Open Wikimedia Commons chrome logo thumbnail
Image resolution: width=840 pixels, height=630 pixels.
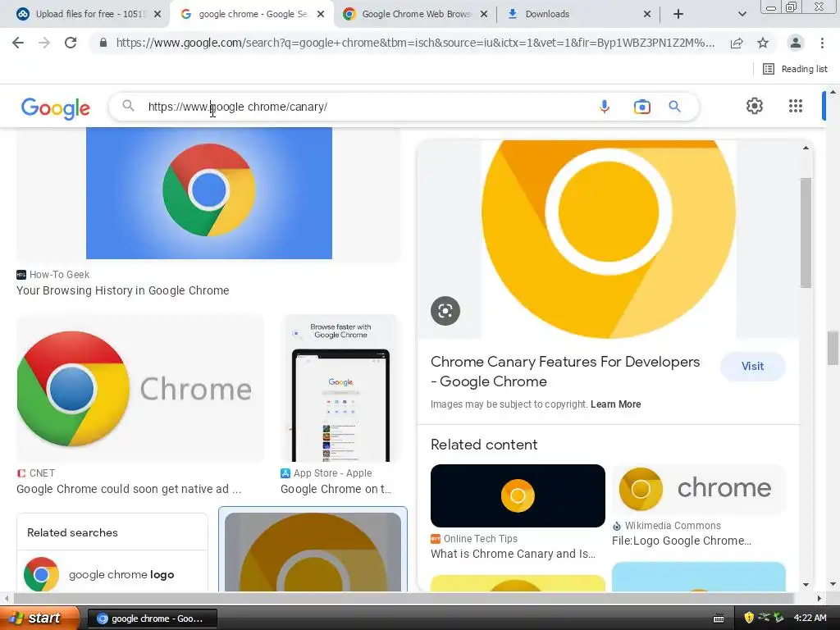(x=699, y=489)
